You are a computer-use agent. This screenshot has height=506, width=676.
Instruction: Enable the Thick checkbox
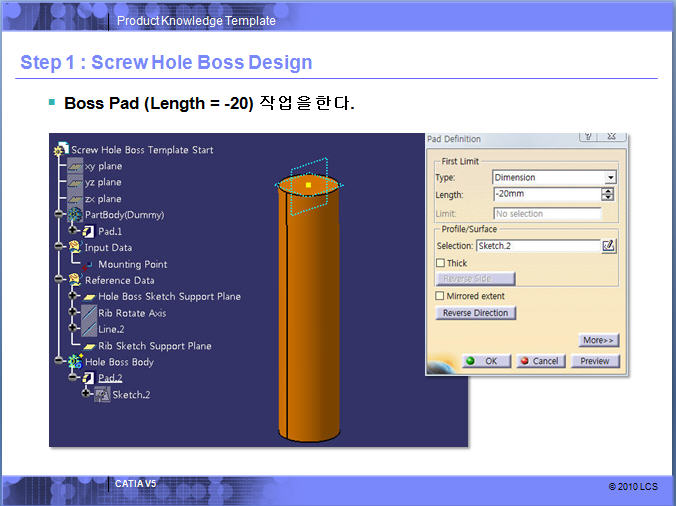click(440, 263)
